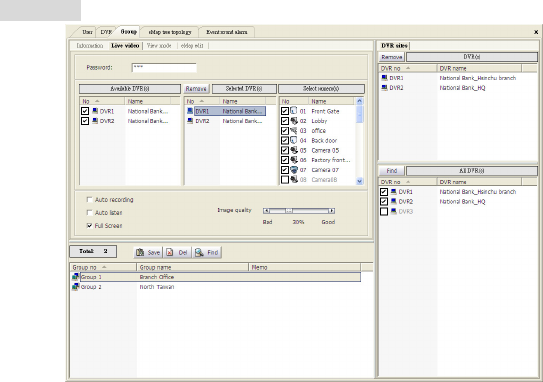This screenshot has height=382, width=543.
Task: Click the Select camera(s) header button
Action: coord(321,89)
